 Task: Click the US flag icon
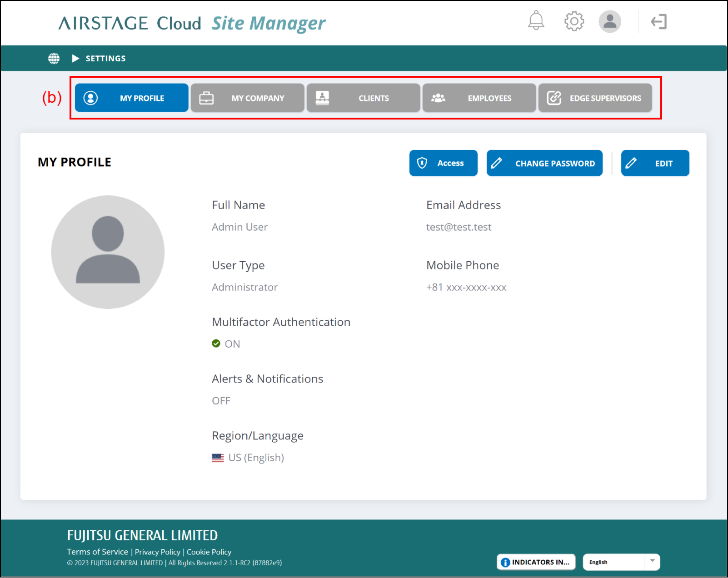click(218, 458)
